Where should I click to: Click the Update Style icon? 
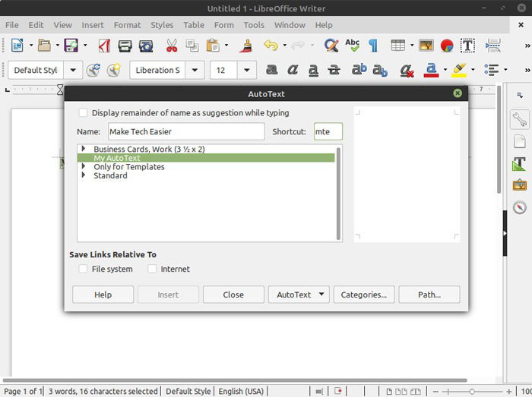[93, 70]
